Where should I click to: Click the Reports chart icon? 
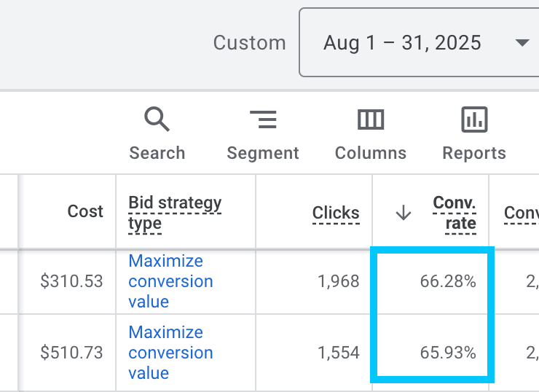(474, 119)
